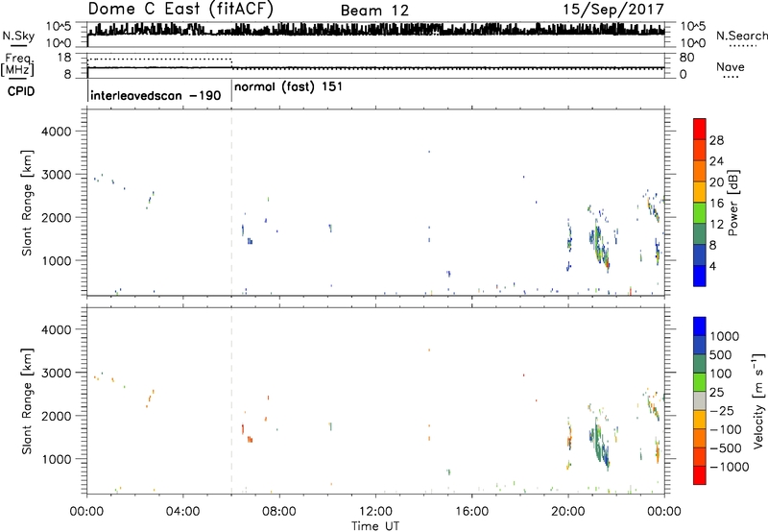Viewport: 768px width, 532px height.
Task: Click the '08:00' time tick label
Action: 279,512
